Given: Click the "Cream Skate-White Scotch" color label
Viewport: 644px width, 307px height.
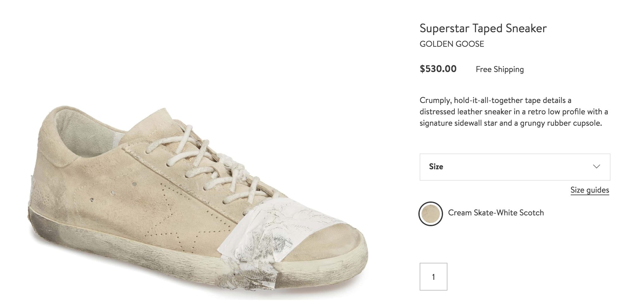Looking at the screenshot, I should point(495,213).
